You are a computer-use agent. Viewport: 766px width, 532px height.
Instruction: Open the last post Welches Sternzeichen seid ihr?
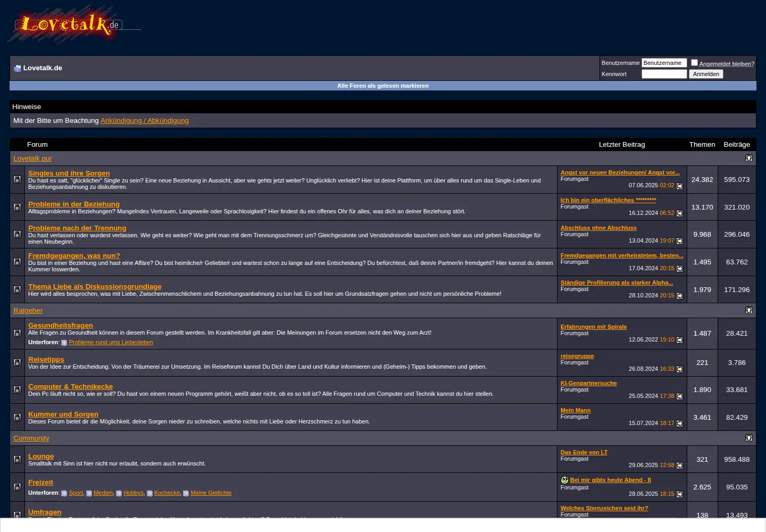[x=604, y=508]
